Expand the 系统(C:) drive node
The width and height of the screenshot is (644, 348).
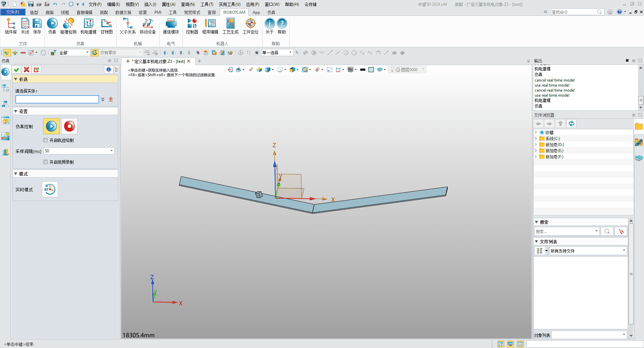pyautogui.click(x=536, y=139)
